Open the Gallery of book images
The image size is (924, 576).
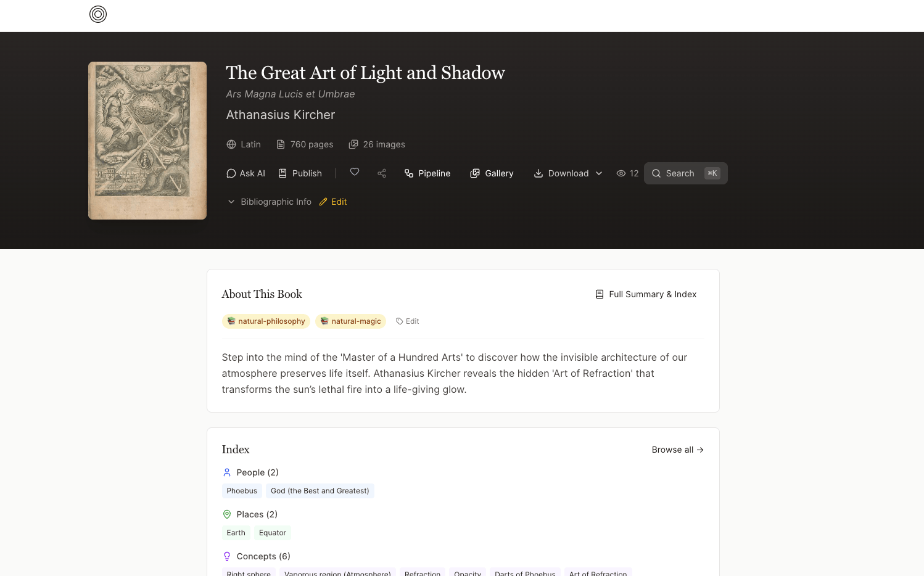pyautogui.click(x=492, y=173)
